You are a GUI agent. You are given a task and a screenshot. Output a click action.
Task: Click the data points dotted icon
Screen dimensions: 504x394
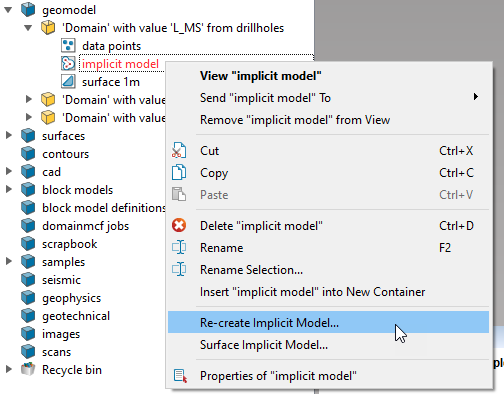[68, 46]
